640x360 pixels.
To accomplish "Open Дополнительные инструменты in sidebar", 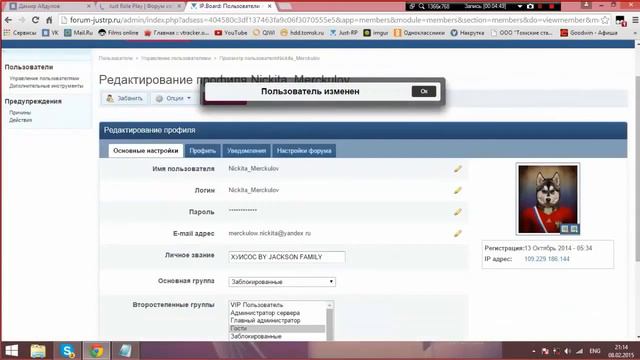I will pyautogui.click(x=46, y=86).
